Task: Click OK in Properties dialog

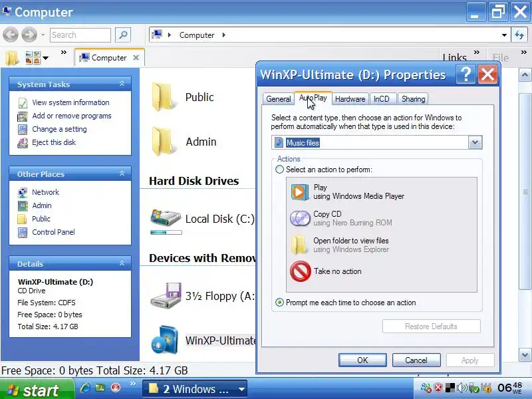Action: click(x=362, y=360)
